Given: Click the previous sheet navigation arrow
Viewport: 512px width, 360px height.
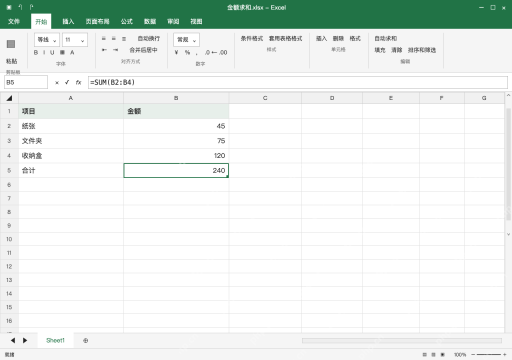Looking at the screenshot, I should pos(13,340).
